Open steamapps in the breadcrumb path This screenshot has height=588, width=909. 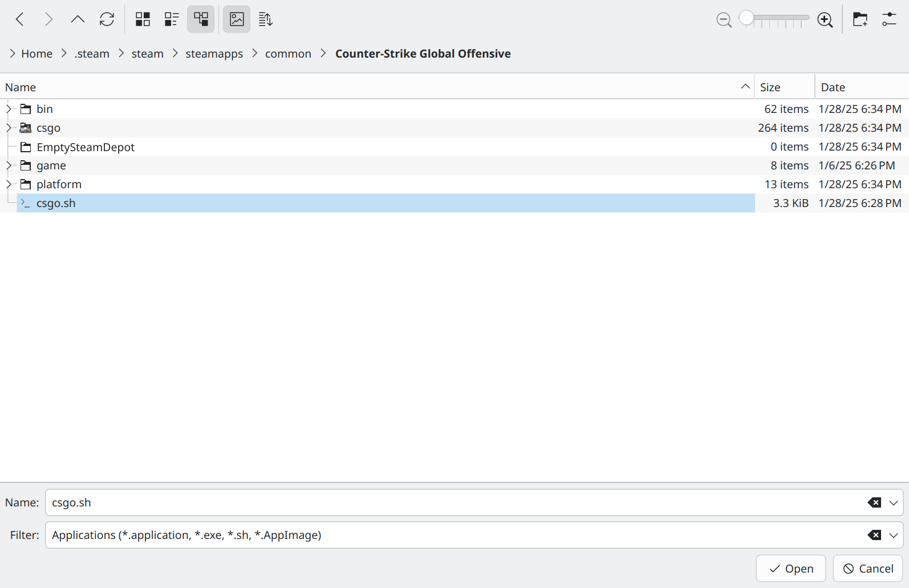click(214, 54)
